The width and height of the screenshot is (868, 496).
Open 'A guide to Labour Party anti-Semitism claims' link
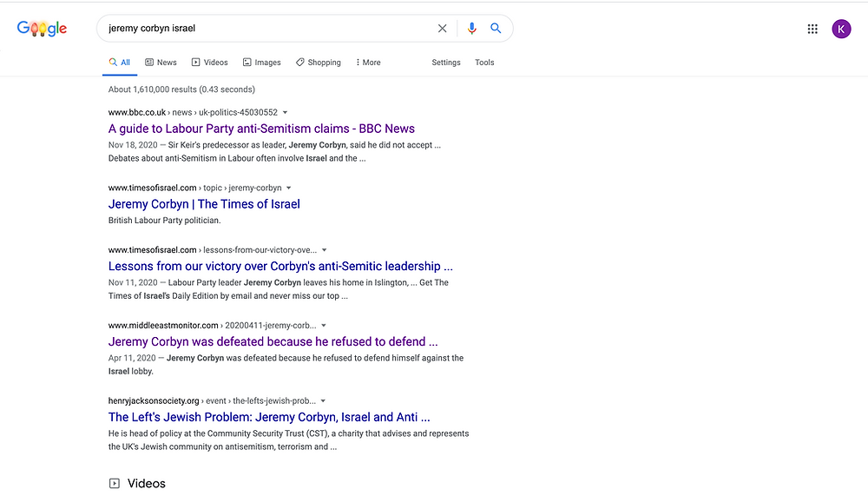pos(261,129)
